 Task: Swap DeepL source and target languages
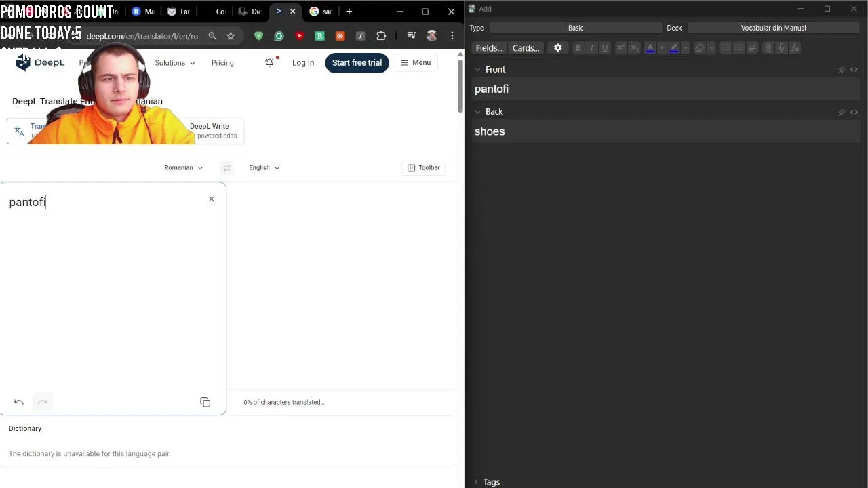tap(226, 168)
